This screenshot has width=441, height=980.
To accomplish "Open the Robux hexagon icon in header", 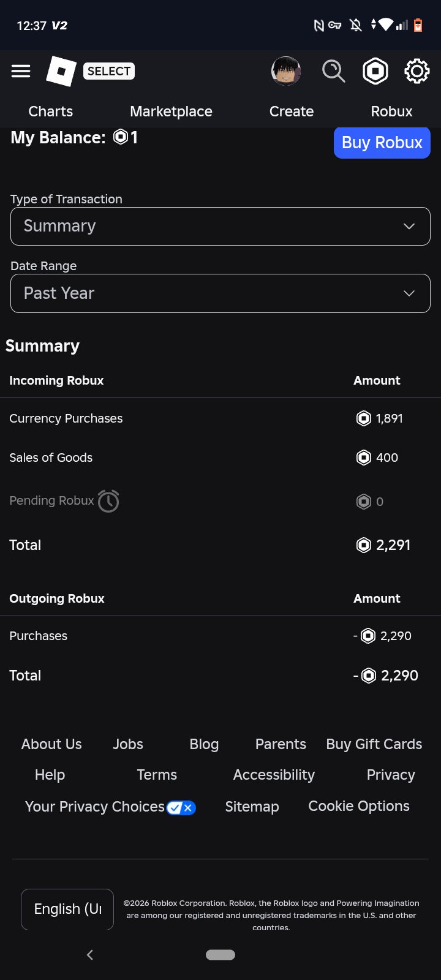I will tap(375, 71).
